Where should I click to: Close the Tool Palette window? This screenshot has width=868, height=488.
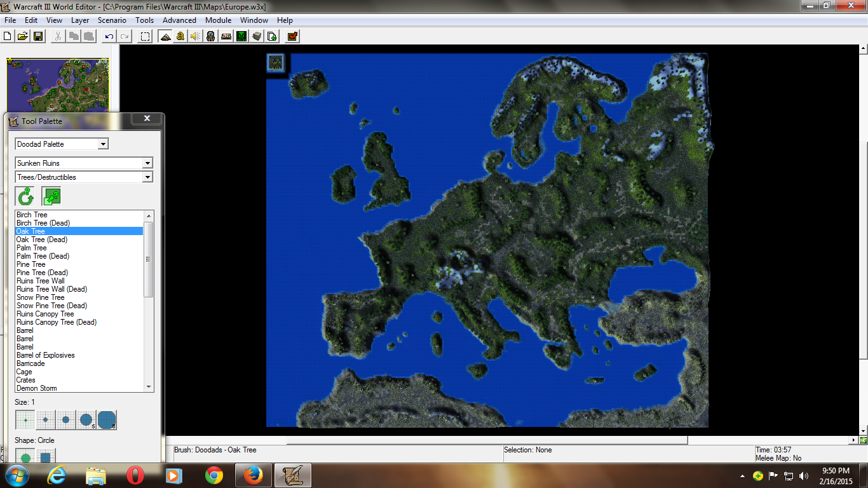147,119
